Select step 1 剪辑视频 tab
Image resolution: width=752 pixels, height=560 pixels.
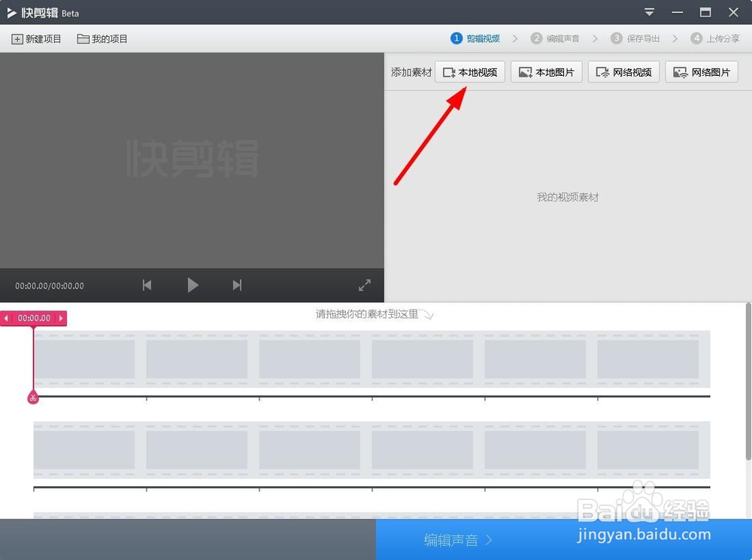(475, 38)
